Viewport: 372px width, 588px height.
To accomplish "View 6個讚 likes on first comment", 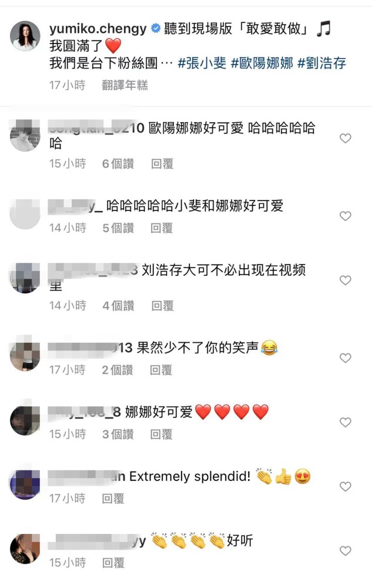I will coord(118,164).
